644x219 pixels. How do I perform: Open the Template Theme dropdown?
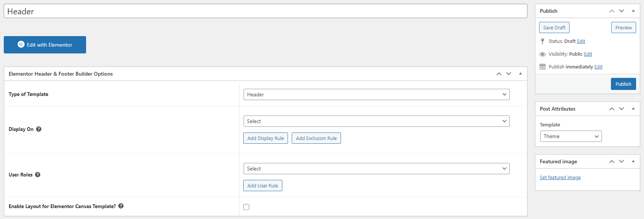(571, 136)
